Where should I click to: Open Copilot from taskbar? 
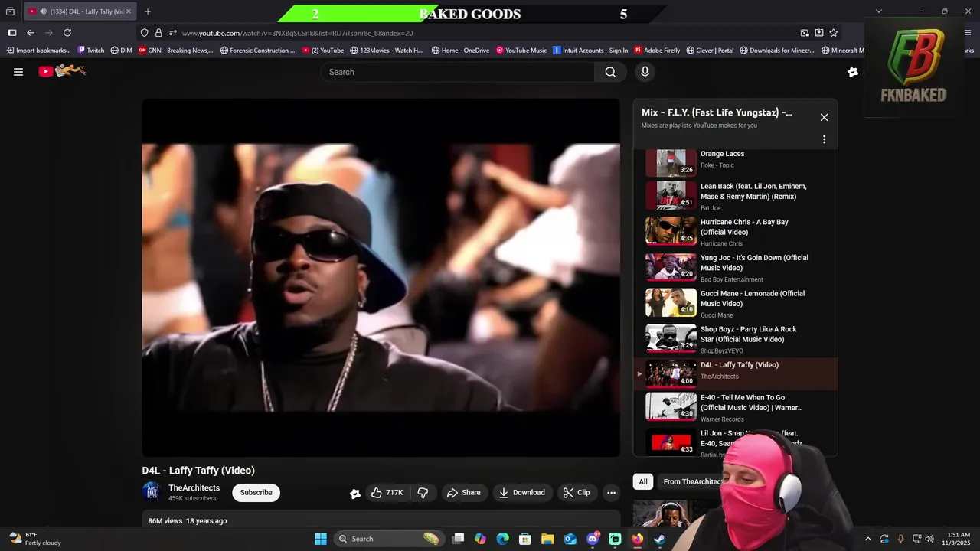pyautogui.click(x=480, y=539)
